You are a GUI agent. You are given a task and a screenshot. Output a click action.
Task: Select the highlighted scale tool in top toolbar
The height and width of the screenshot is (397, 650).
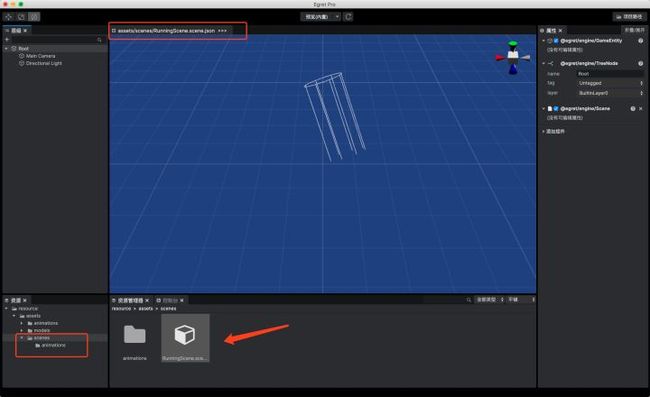point(34,17)
